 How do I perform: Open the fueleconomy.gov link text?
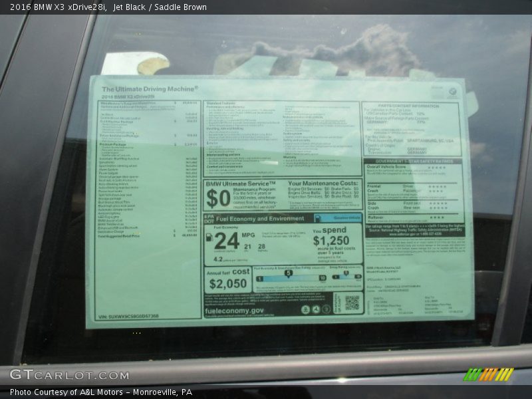coord(234,311)
